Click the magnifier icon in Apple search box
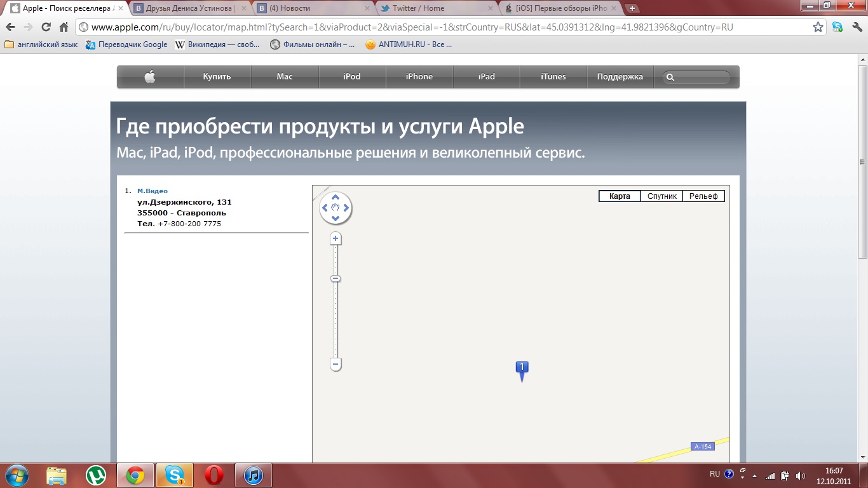Image resolution: width=868 pixels, height=488 pixels. pyautogui.click(x=670, y=78)
